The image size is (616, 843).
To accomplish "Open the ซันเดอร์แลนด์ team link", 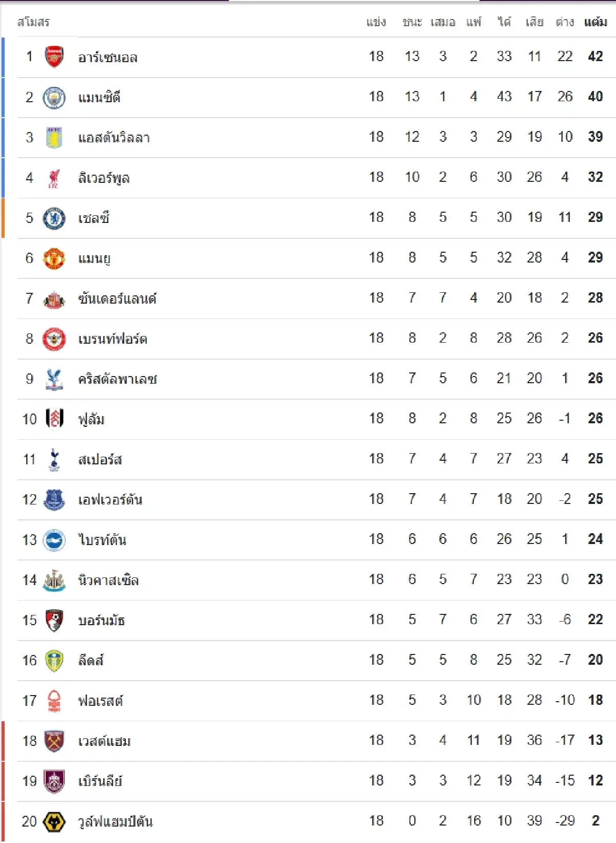I will pos(117,298).
